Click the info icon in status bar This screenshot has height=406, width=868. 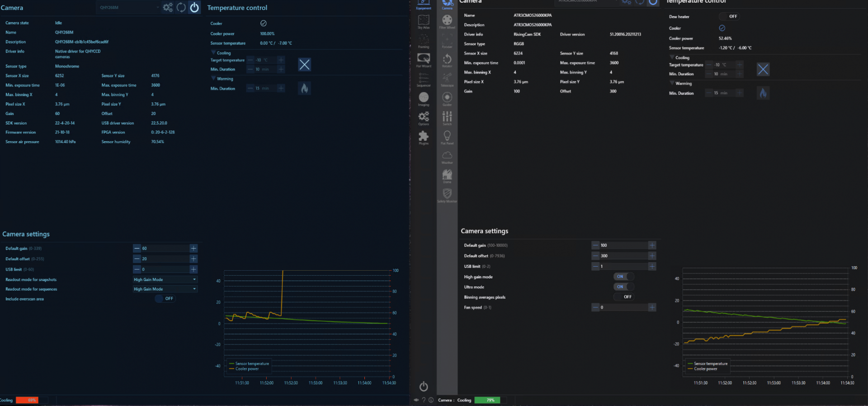click(431, 400)
